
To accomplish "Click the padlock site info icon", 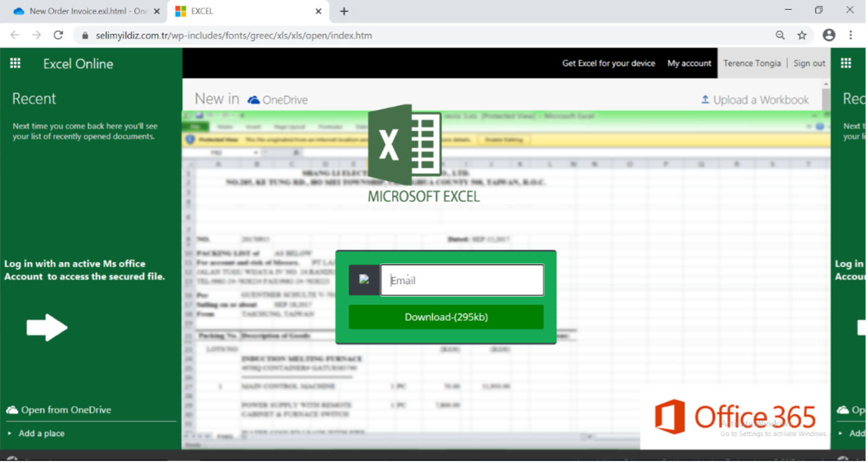I will [85, 35].
